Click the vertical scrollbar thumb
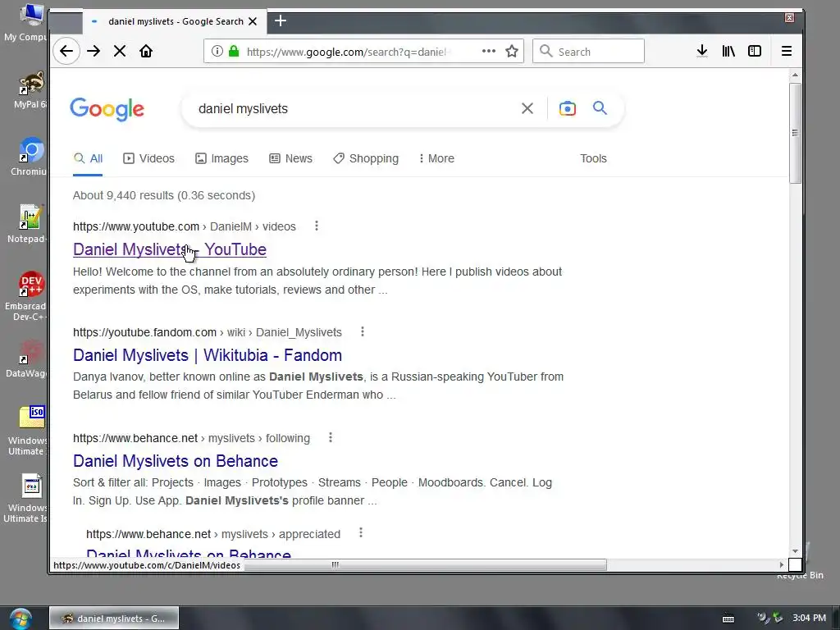 [795, 133]
